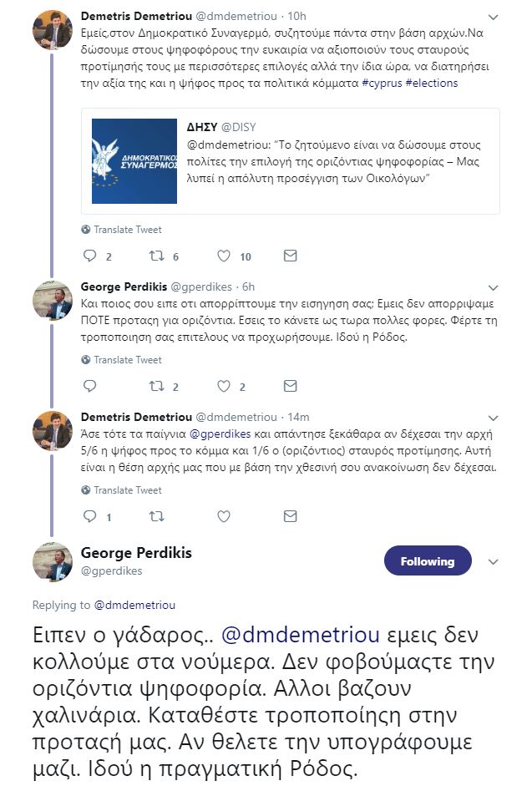Open more options caret beside Following button
This screenshot has width=532, height=786.
pos(494,561)
